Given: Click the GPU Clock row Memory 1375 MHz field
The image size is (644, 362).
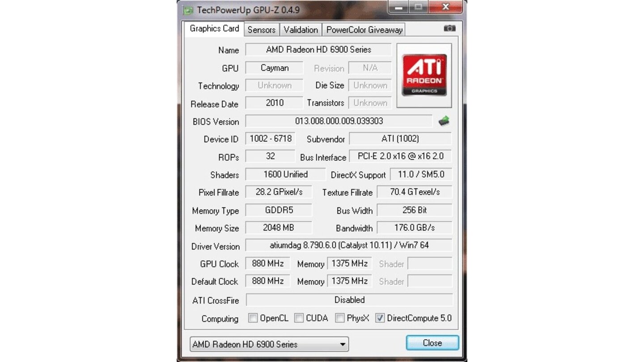Looking at the screenshot, I should [x=350, y=264].
